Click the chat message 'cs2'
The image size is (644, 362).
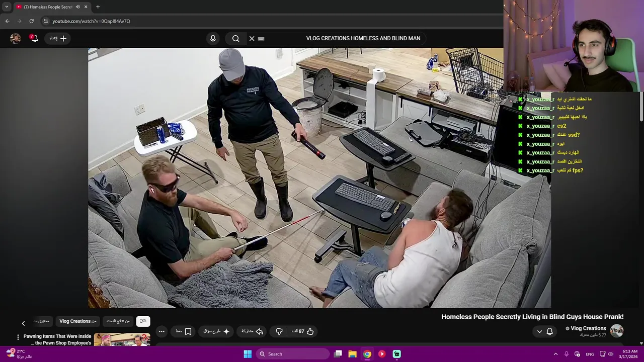click(x=561, y=126)
